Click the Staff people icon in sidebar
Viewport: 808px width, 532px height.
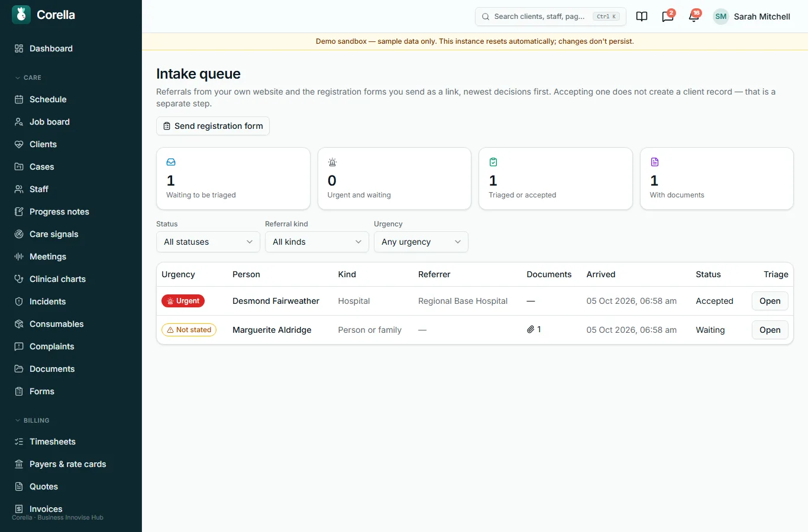pos(19,189)
